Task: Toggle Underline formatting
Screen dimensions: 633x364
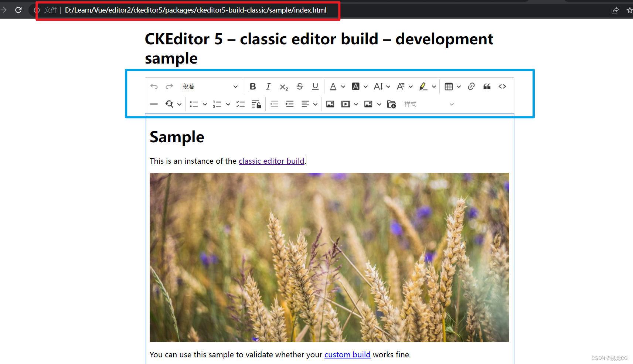Action: pyautogui.click(x=315, y=86)
